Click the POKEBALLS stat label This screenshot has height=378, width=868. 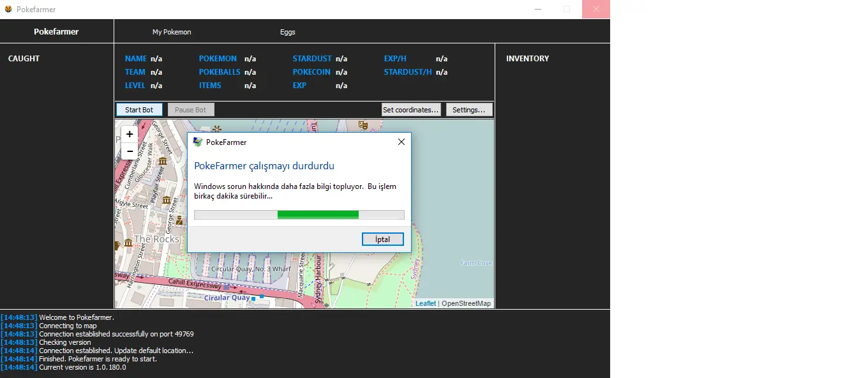click(x=220, y=72)
